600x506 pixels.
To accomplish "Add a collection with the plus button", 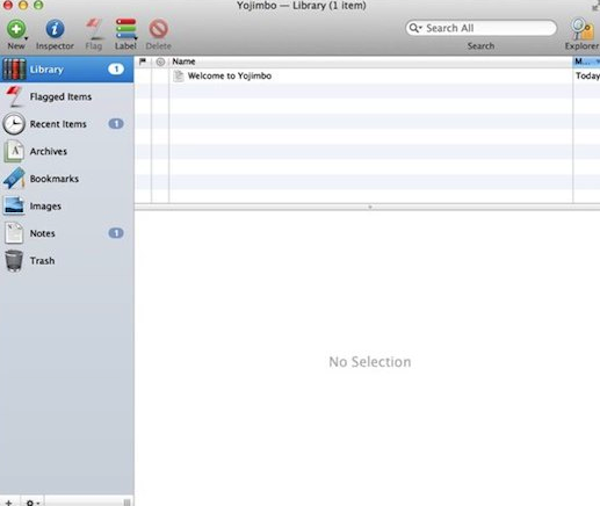I will click(x=9, y=500).
